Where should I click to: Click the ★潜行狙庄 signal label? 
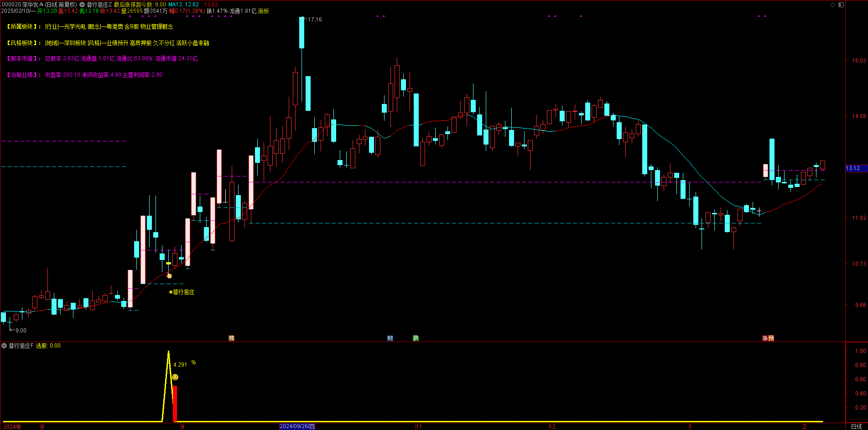182,292
